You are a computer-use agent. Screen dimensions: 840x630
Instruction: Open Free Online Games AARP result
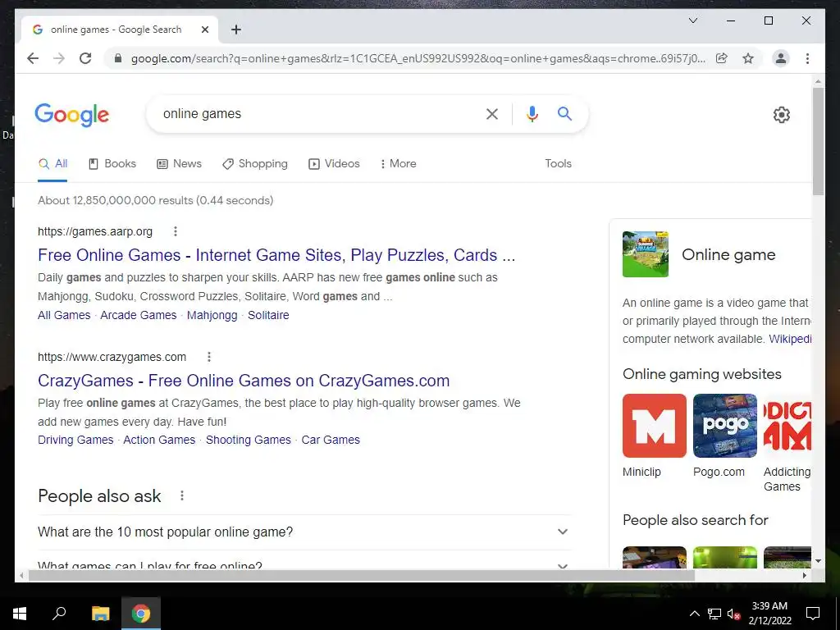coord(276,255)
